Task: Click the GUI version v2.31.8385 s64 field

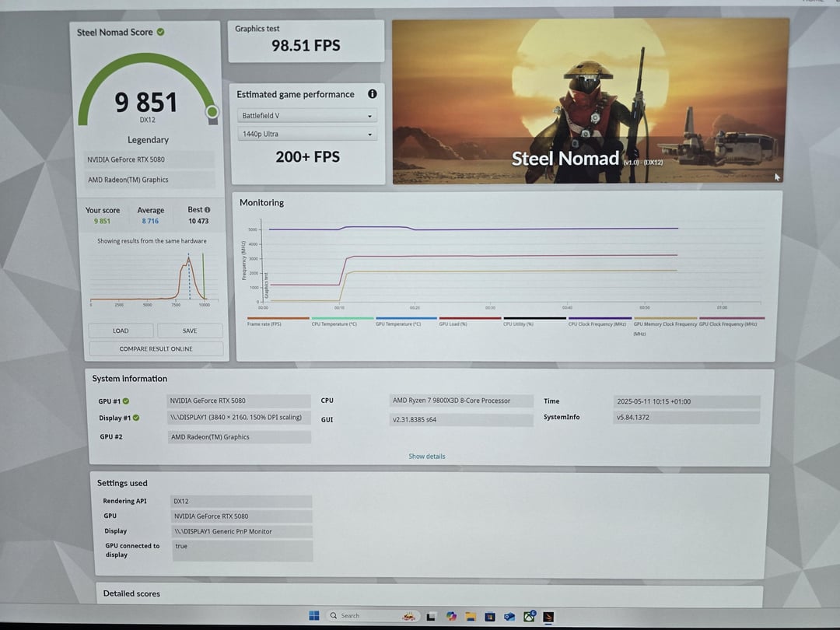Action: pos(461,419)
